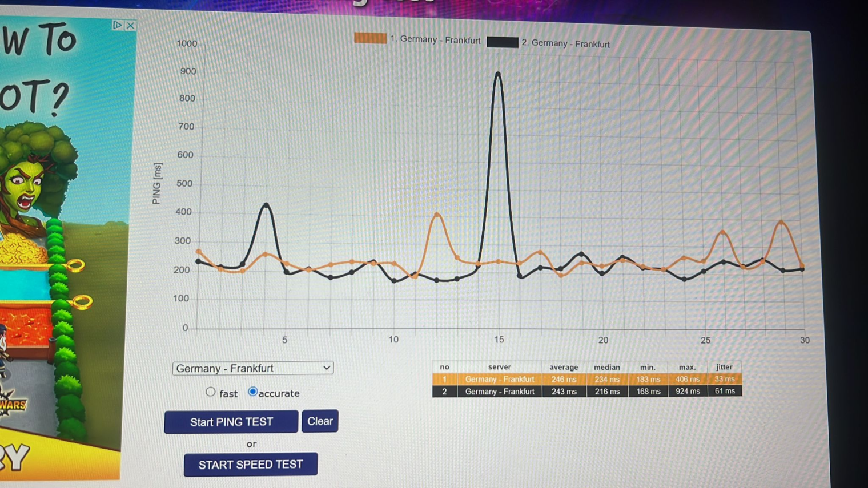Toggle the orange legend swatch for series 1
Screen dimensions: 868x488
click(x=370, y=38)
